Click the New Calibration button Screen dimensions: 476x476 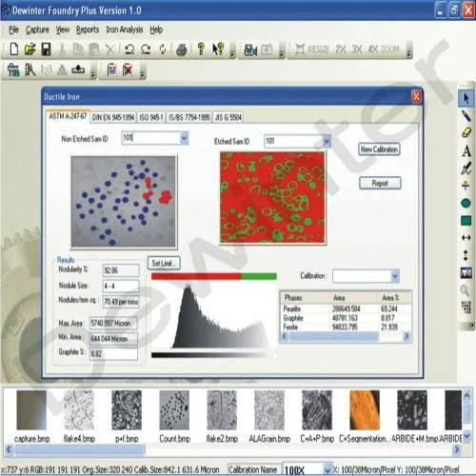tap(379, 149)
